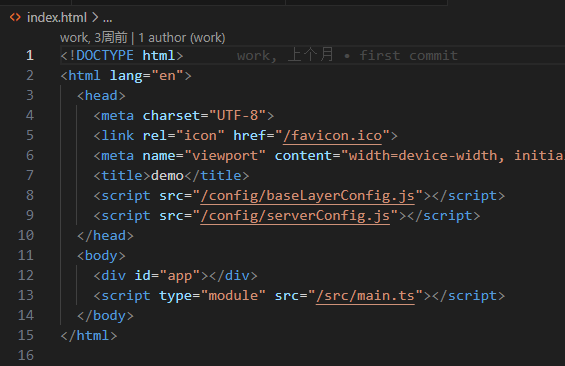Click the 'work, 3周前' CodeLens link
The image size is (565, 366).
94,37
